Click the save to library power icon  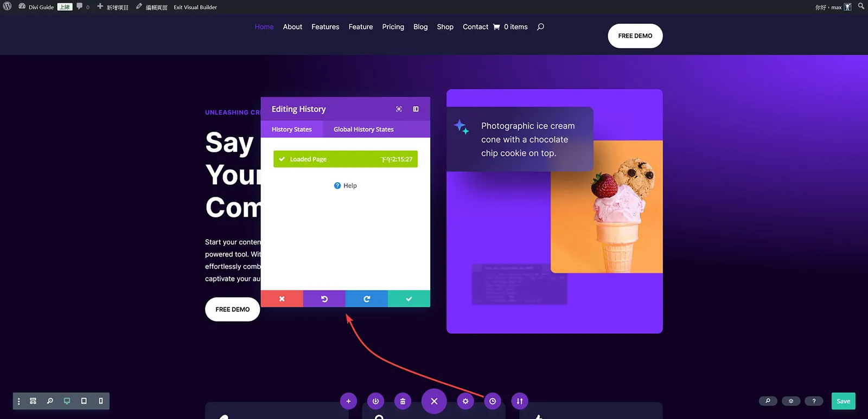375,401
